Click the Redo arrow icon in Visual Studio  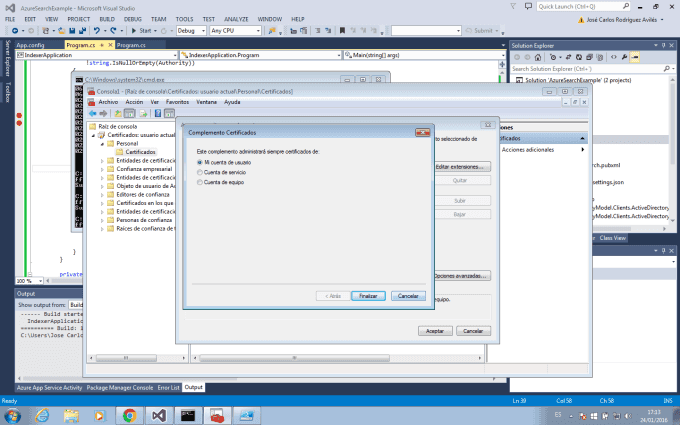coord(113,31)
